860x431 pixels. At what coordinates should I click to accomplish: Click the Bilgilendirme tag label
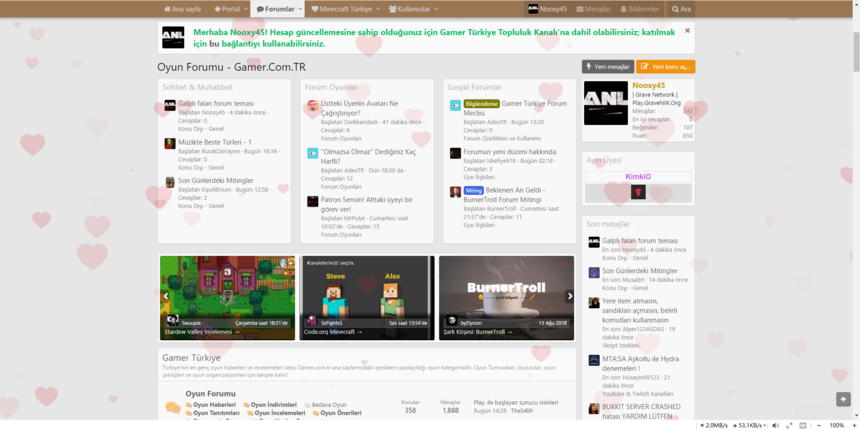coord(482,104)
